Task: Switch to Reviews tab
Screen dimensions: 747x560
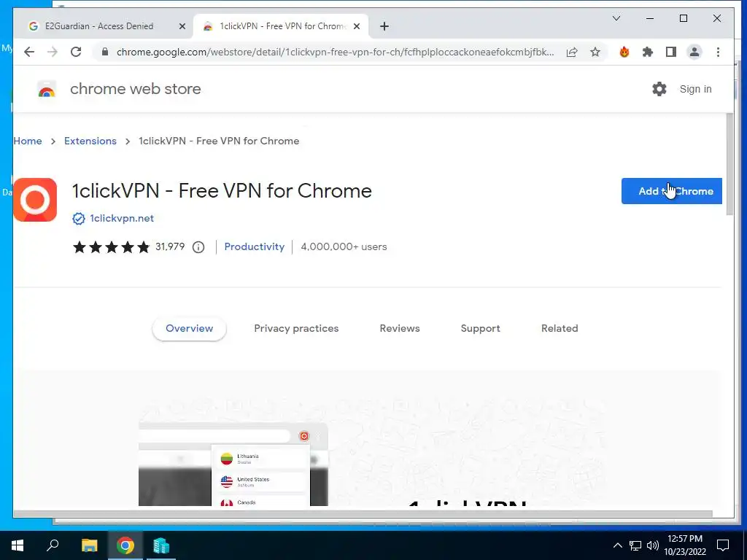Action: click(400, 329)
